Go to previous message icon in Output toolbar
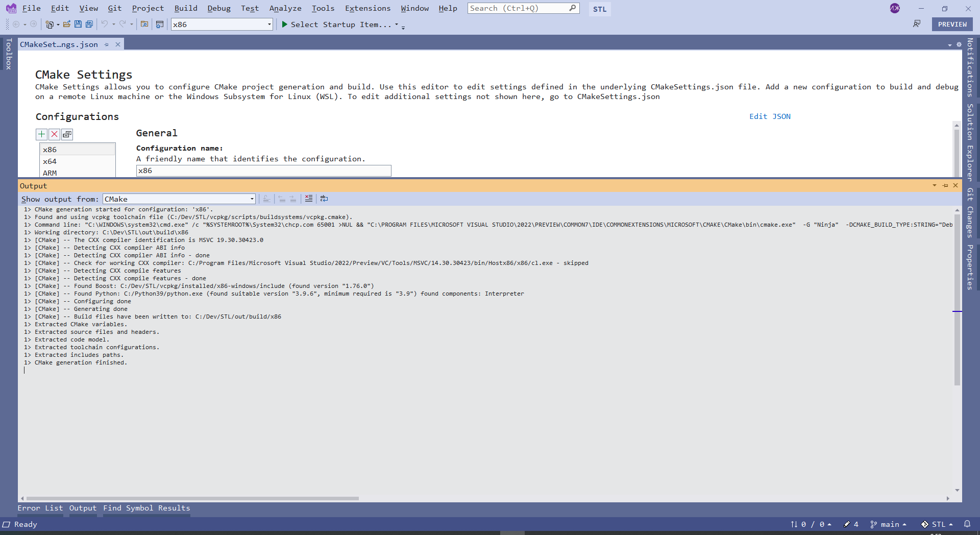Screen dimensions: 980x535 tap(282, 199)
